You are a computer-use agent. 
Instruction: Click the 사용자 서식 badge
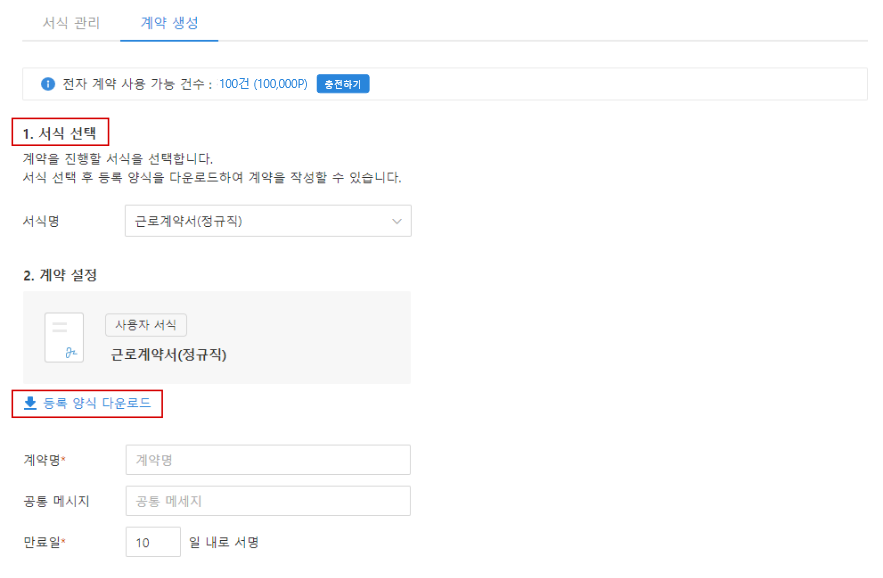tap(146, 325)
